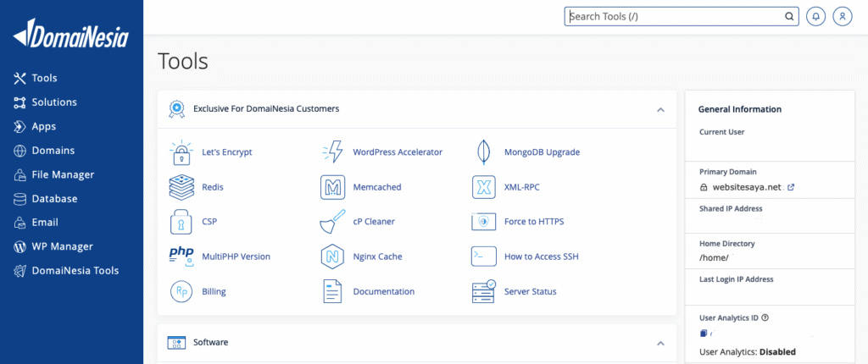Viewport: 868px width, 364px height.
Task: Open File Manager in the sidebar
Action: tap(63, 174)
